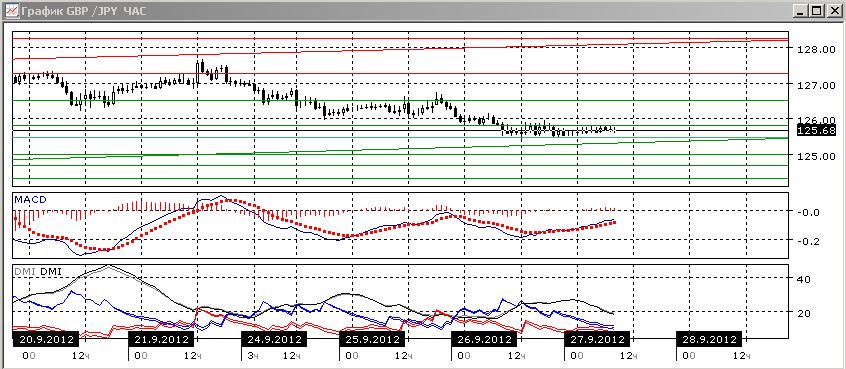The image size is (846, 369).
Task: Maximize the GBP/JPY chart window
Action: coord(817,10)
